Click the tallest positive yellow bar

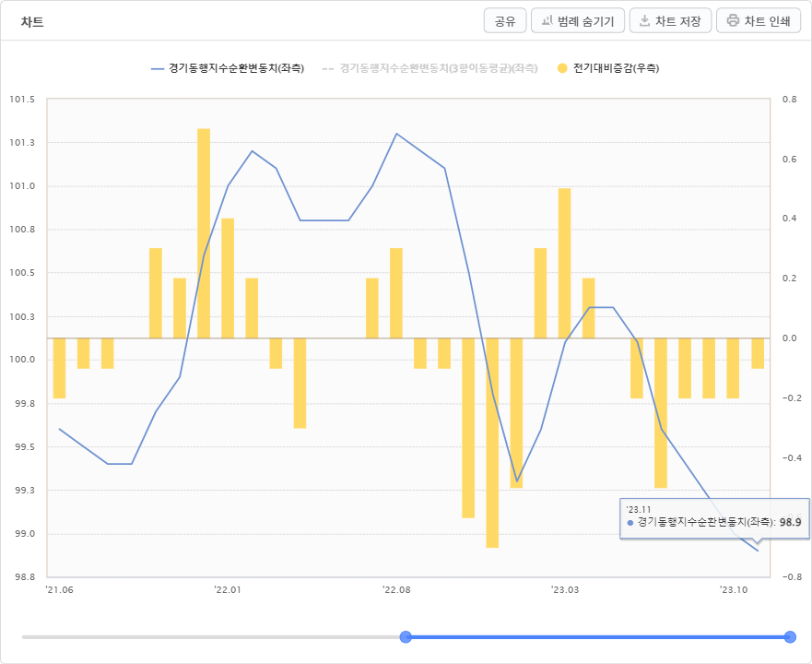pyautogui.click(x=204, y=233)
